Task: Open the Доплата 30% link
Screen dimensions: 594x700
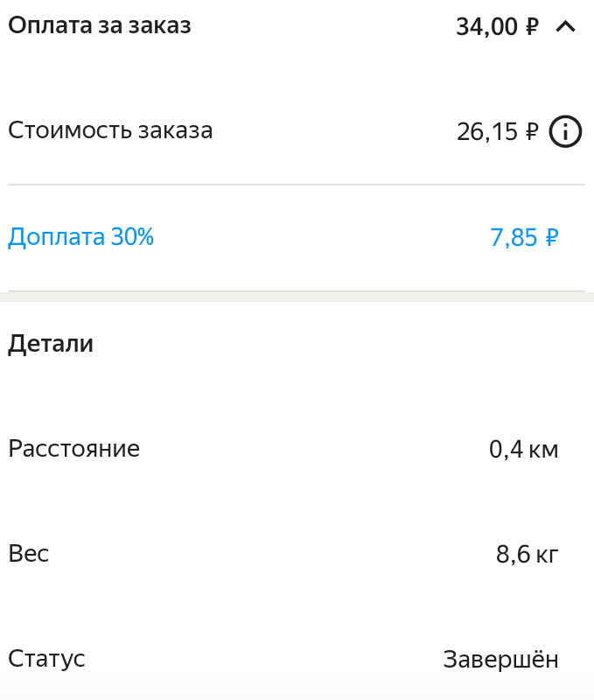Action: tap(80, 237)
